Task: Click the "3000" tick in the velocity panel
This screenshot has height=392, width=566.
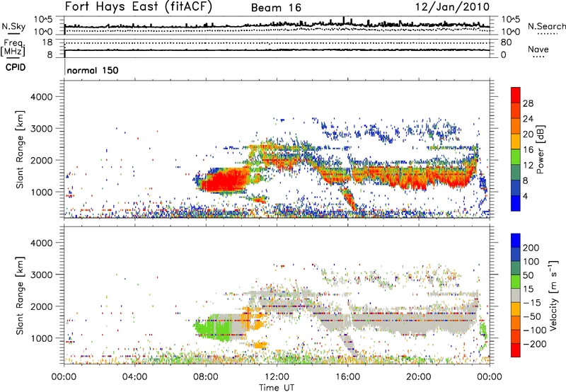Action: tap(41, 275)
